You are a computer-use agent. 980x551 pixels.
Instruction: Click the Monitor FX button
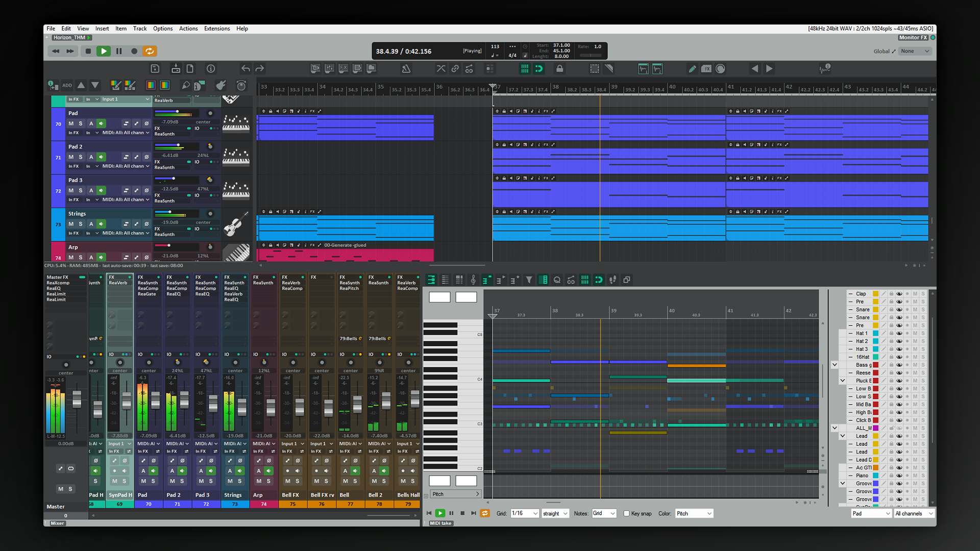click(x=913, y=38)
